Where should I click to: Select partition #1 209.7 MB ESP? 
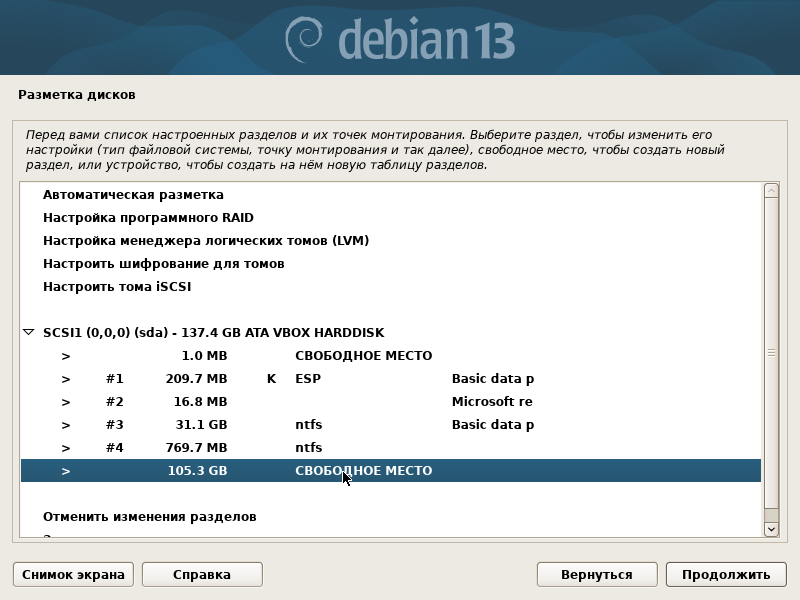click(391, 379)
